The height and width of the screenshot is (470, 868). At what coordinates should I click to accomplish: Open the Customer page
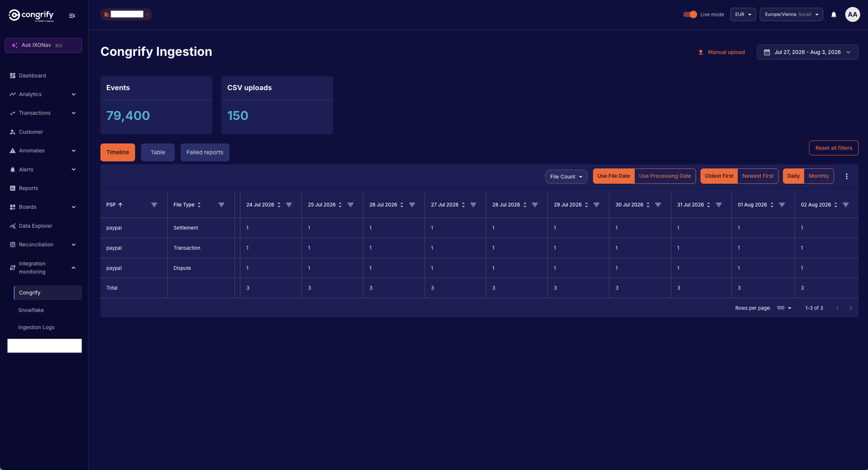point(43,132)
